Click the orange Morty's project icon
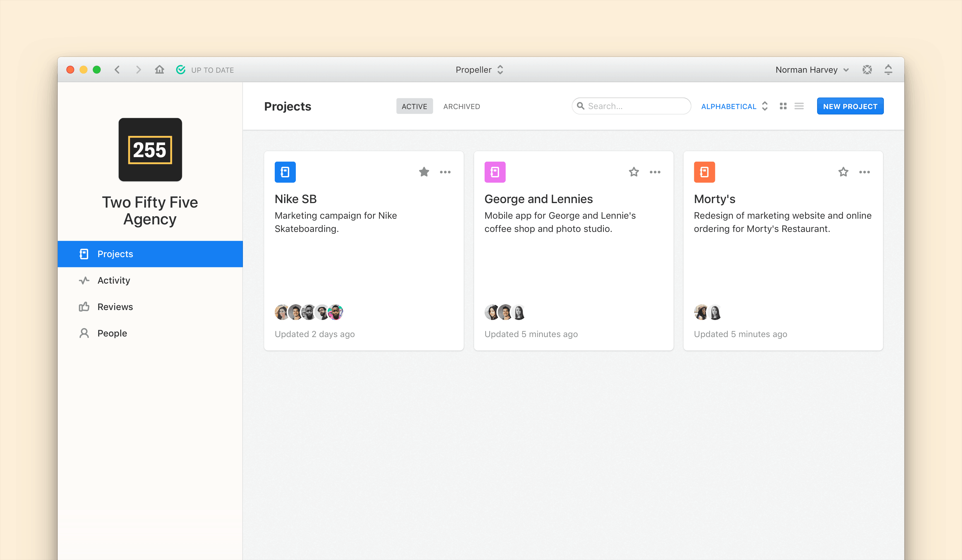Image resolution: width=962 pixels, height=560 pixels. coord(704,172)
